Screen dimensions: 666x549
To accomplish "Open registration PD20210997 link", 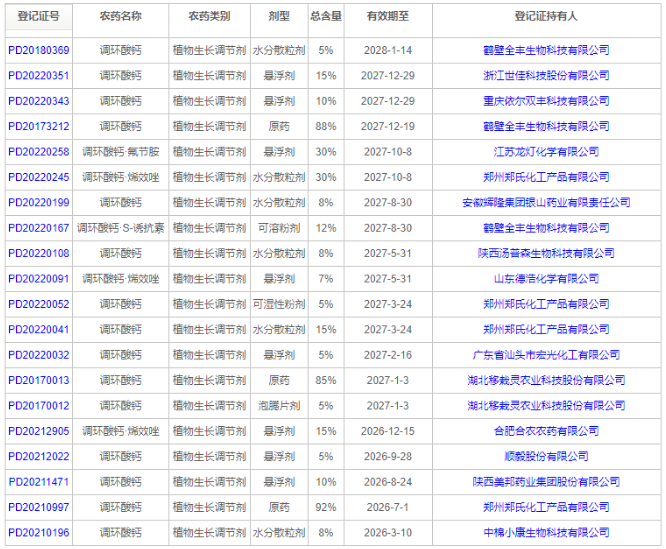I will click(39, 507).
